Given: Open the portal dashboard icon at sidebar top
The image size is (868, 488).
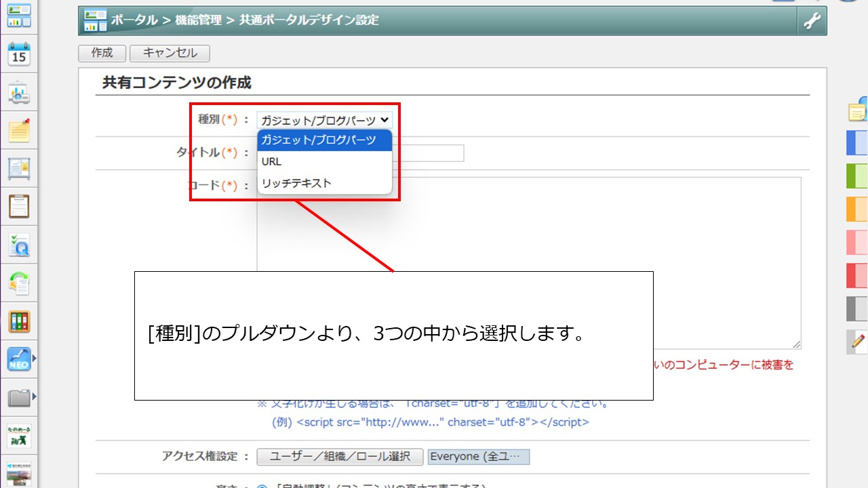Looking at the screenshot, I should click(x=19, y=16).
